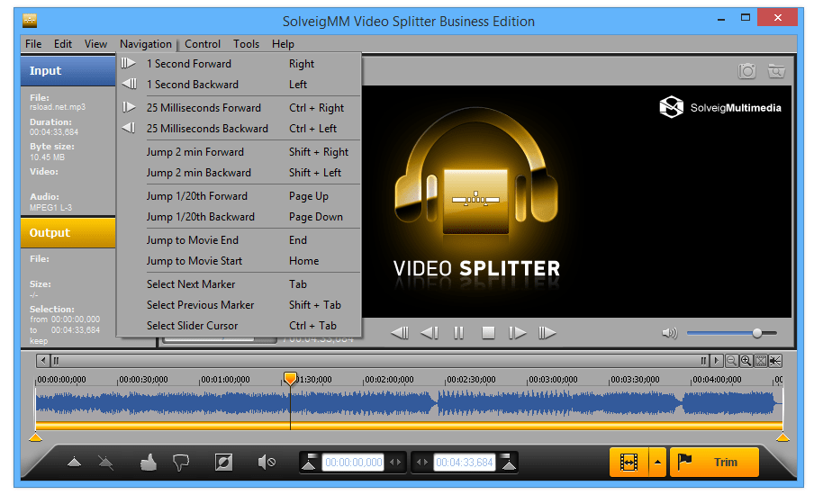Image resolution: width=814 pixels, height=504 pixels.
Task: Click the film strip fragment mode button
Action: (629, 462)
